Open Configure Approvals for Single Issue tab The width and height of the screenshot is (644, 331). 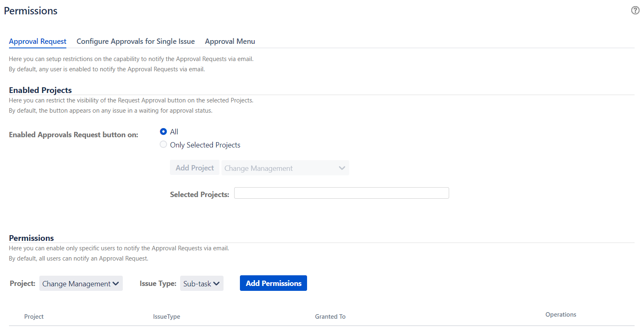(x=136, y=41)
